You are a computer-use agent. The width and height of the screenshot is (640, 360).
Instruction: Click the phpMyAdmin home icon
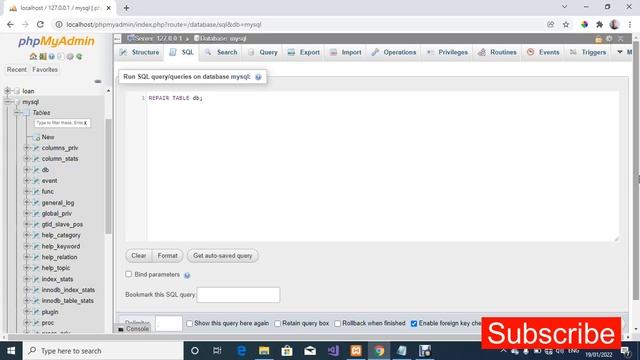[33, 56]
